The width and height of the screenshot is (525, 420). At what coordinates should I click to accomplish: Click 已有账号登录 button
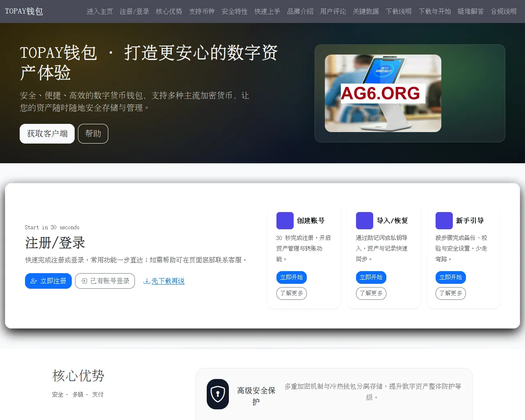tap(105, 281)
